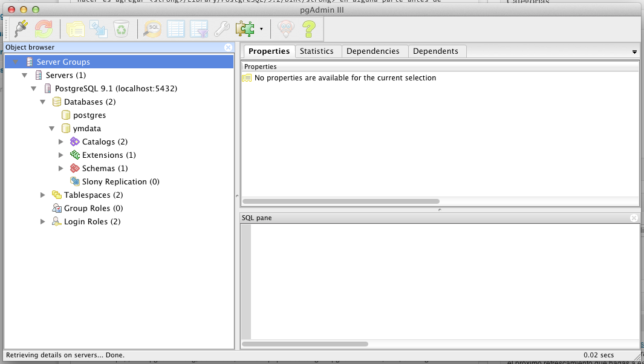This screenshot has width=644, height=364.
Task: Switch to the Dependencies tab
Action: pyautogui.click(x=372, y=51)
